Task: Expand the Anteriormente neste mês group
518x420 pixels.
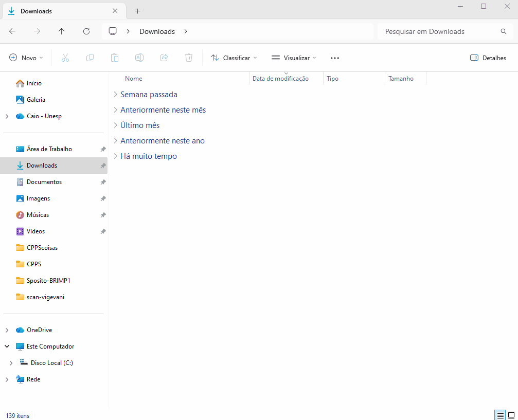Action: 115,109
